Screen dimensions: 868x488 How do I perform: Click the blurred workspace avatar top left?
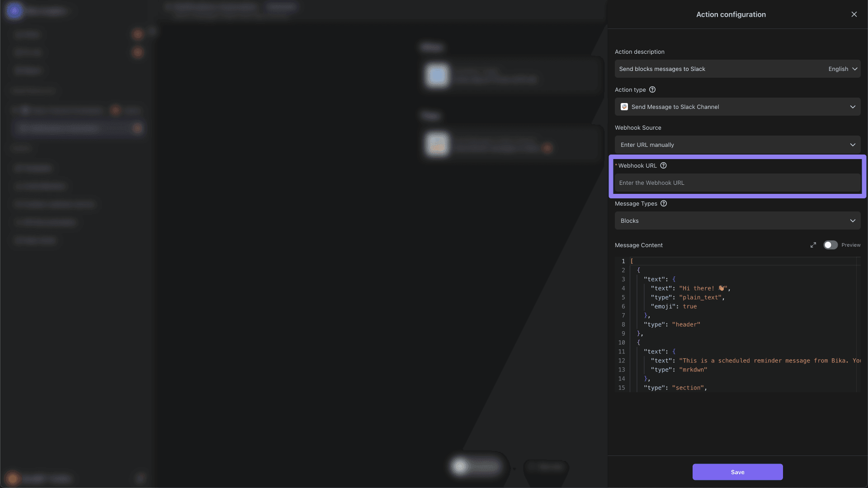[x=14, y=10]
